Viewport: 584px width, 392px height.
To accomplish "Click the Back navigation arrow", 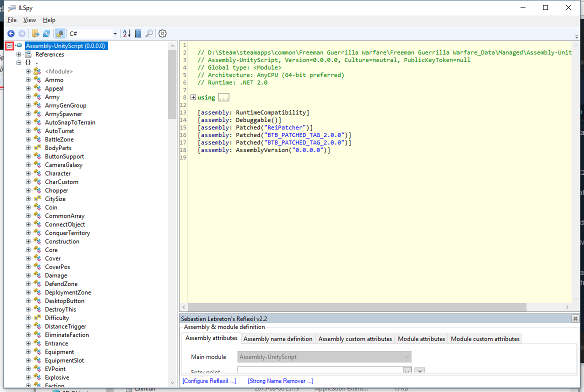I will tap(11, 33).
